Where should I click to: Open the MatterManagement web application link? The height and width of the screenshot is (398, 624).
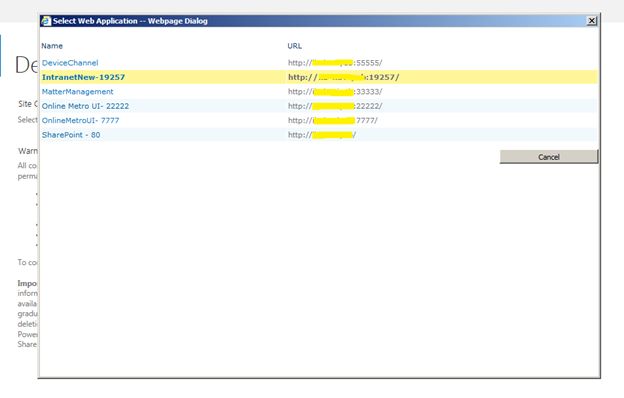(x=78, y=92)
